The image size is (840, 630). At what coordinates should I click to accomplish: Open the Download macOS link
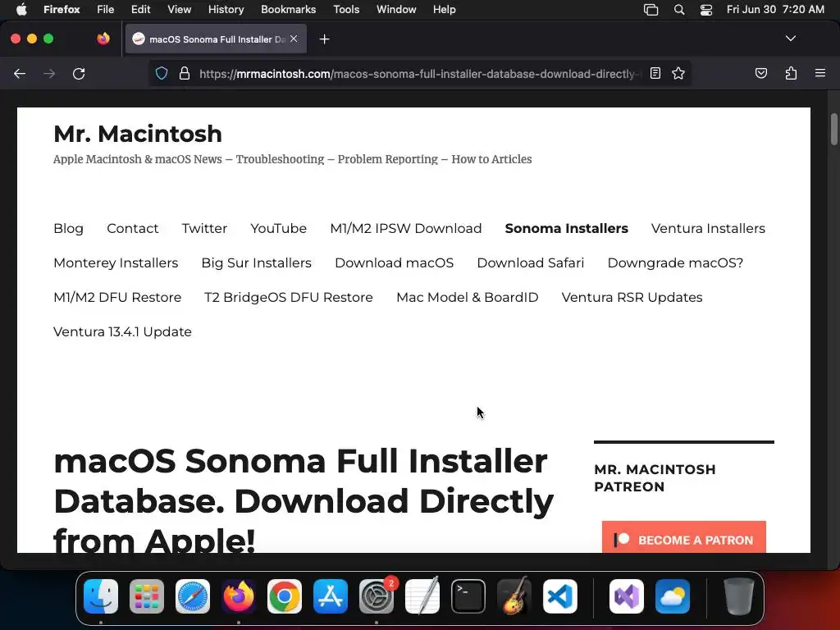click(394, 262)
